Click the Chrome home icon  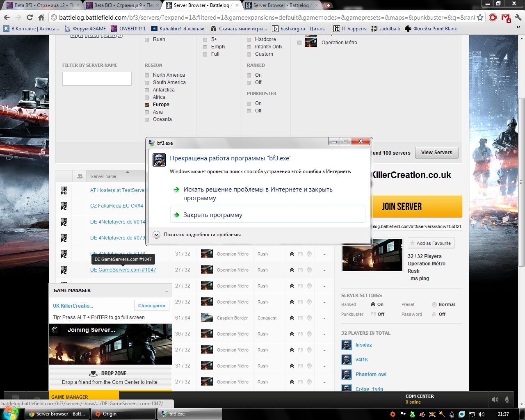[x=41, y=17]
